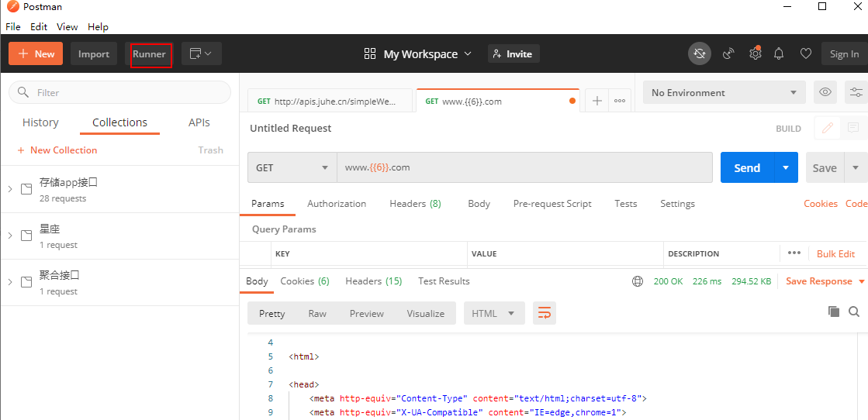The height and width of the screenshot is (420, 868).
Task: Click the New Collection link
Action: point(57,150)
